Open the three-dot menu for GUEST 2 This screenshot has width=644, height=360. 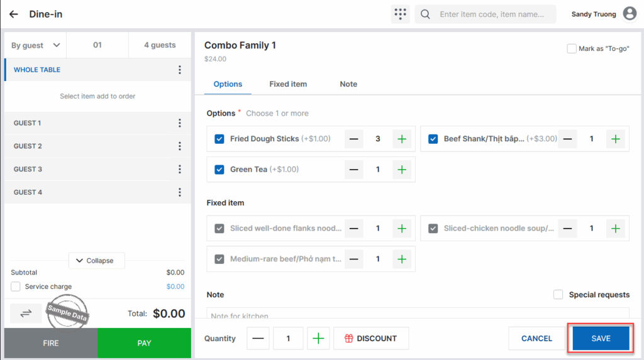180,146
